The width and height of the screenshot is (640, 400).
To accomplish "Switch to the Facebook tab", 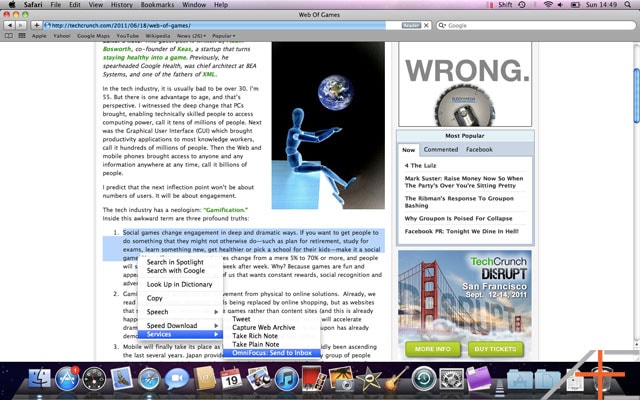I will [x=479, y=150].
